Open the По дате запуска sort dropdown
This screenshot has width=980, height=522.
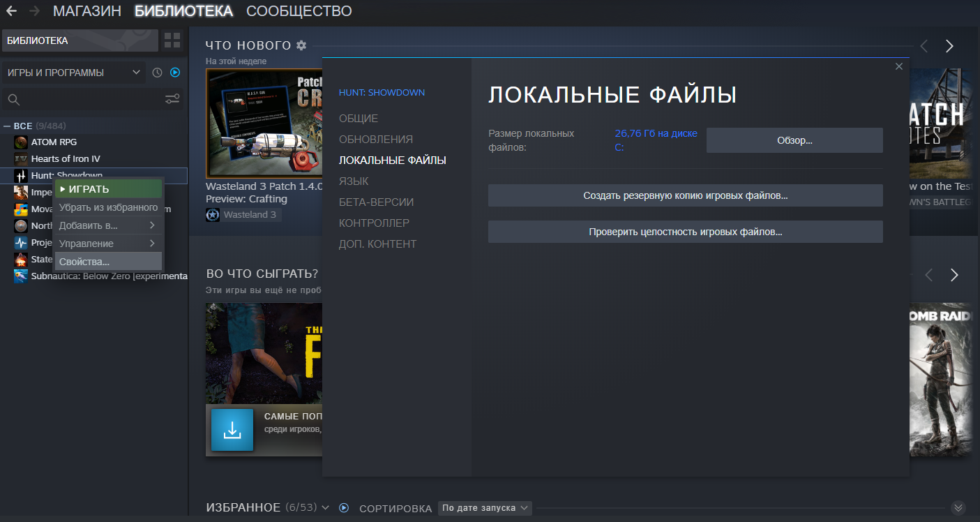(485, 508)
